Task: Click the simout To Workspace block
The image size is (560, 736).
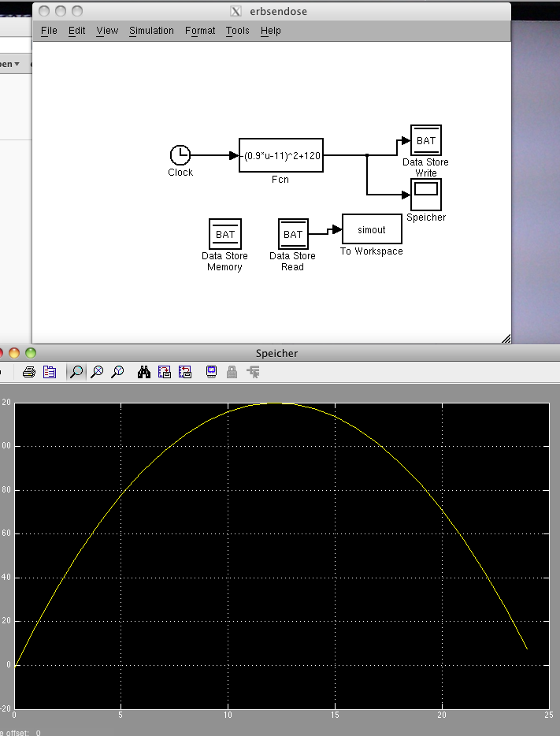Action: click(x=372, y=229)
